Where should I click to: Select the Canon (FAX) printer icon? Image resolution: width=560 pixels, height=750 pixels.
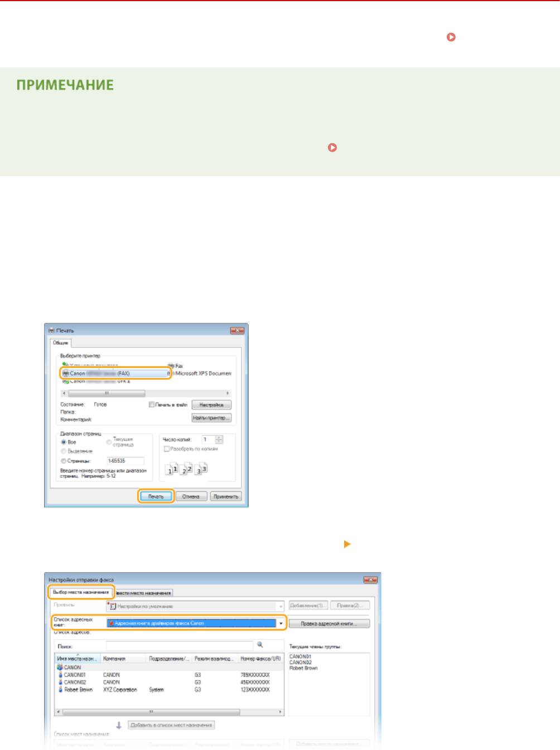tap(66, 374)
